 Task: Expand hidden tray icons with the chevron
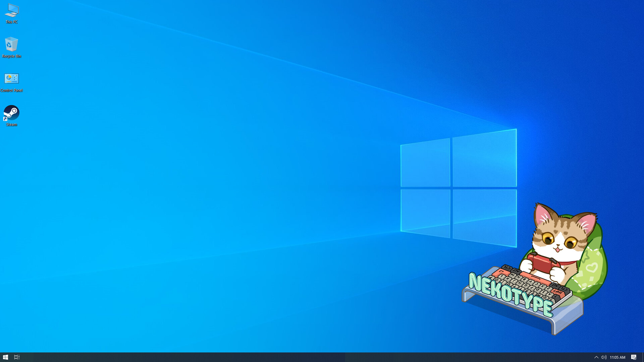[597, 357]
